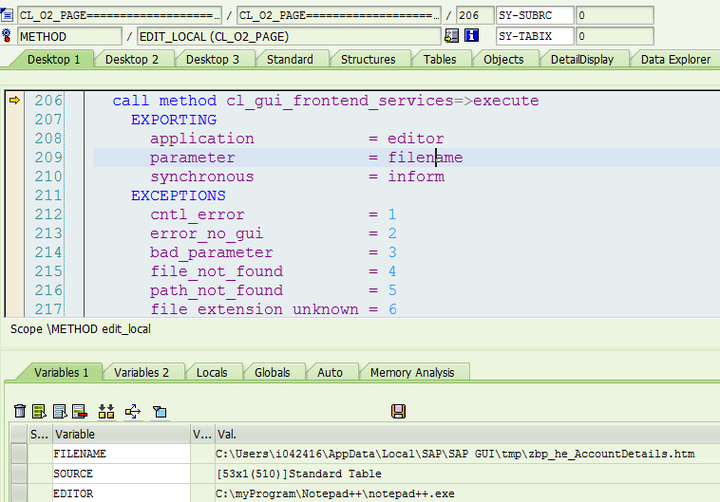
Task: Click the orange save diskette icon
Action: [398, 411]
